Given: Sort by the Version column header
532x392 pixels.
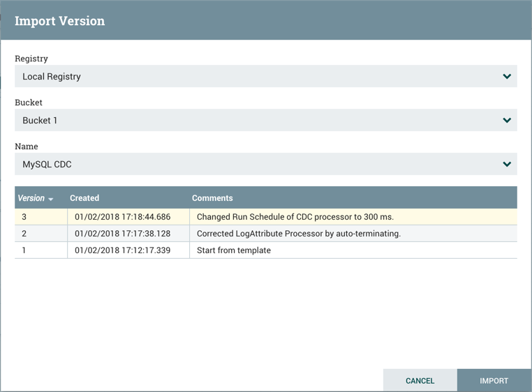Looking at the screenshot, I should coord(31,198).
